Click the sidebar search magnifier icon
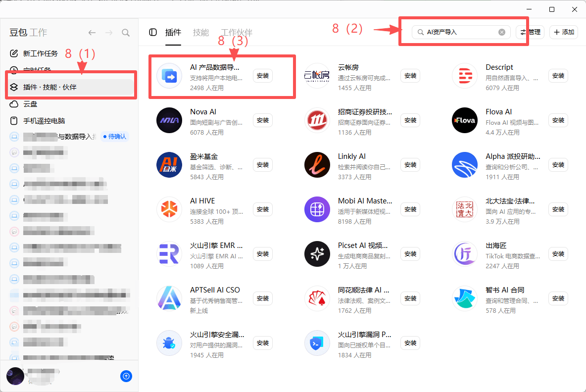586x392 pixels. 126,33
